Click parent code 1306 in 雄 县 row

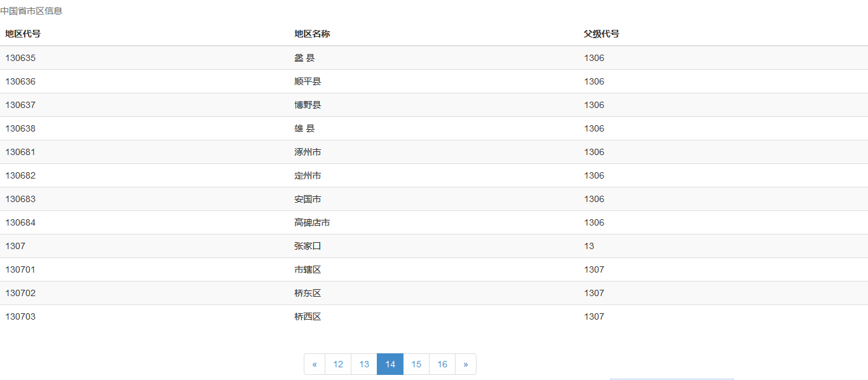[x=594, y=128]
